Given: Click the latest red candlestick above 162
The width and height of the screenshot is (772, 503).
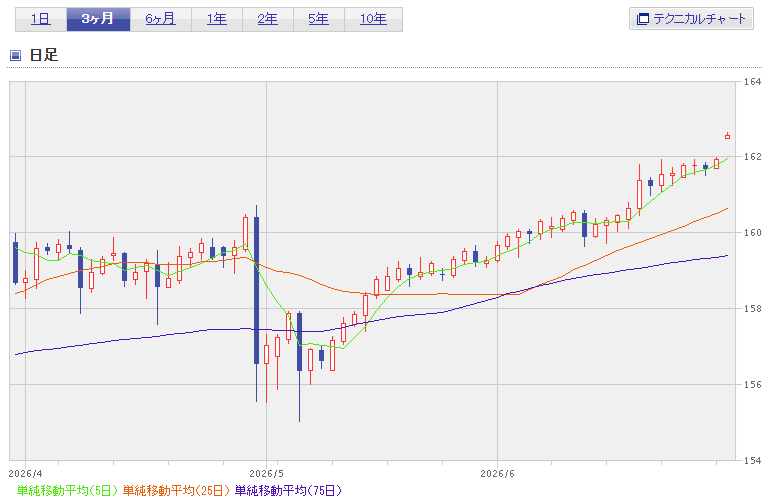Looking at the screenshot, I should click(728, 136).
